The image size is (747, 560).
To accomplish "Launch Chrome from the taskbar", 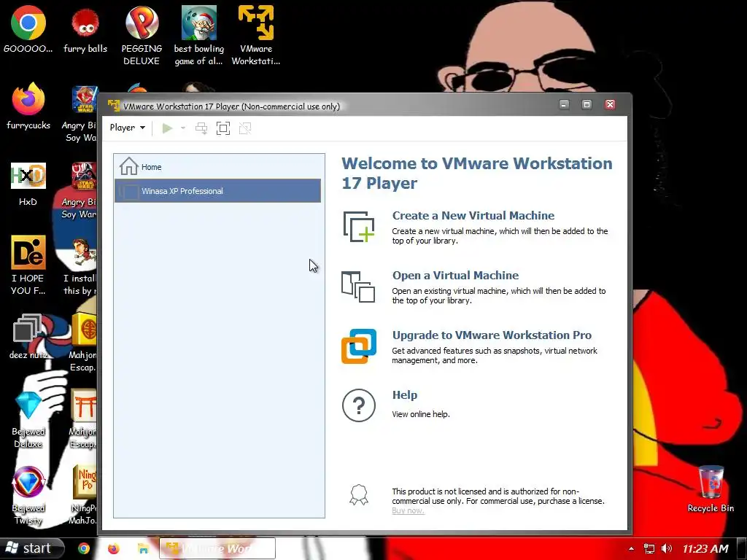I will [85, 548].
